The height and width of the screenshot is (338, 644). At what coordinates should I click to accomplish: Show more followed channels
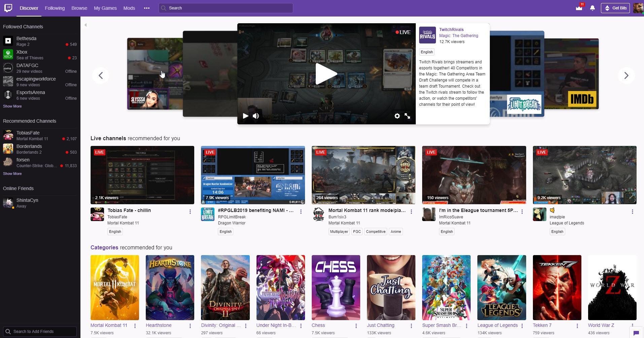coord(12,106)
